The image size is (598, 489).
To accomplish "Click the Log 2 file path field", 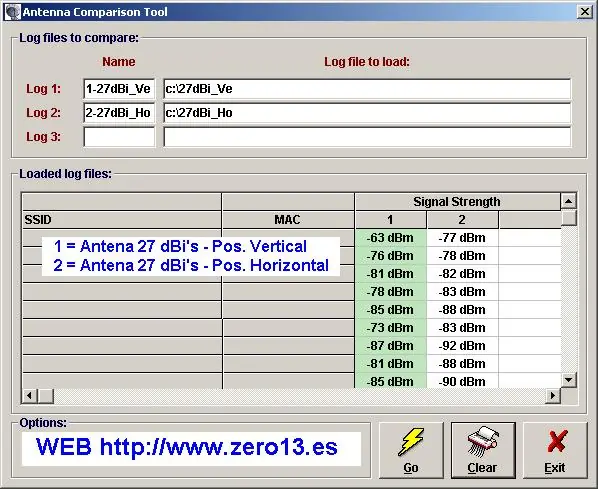I will pyautogui.click(x=367, y=113).
